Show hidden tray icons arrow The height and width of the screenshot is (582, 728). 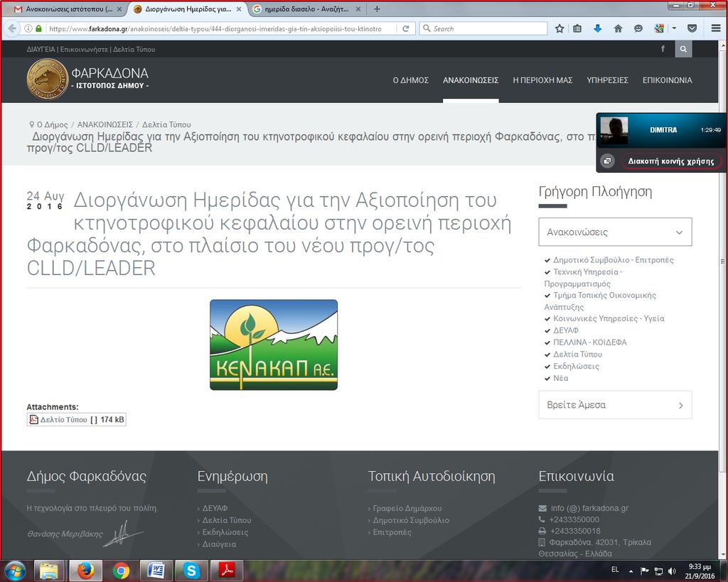tap(631, 571)
